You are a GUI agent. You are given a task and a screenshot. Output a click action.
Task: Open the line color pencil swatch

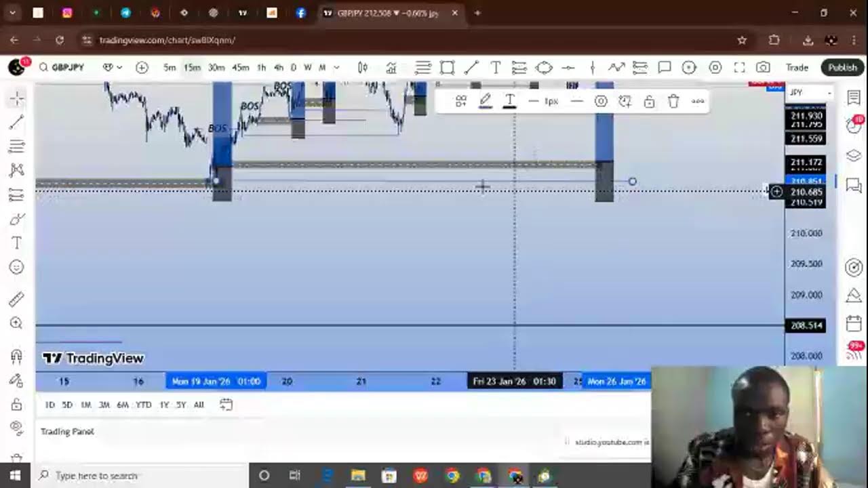[x=486, y=102]
